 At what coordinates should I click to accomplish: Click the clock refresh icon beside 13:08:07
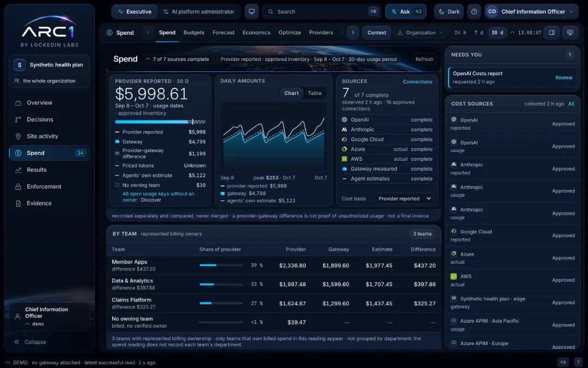click(512, 33)
